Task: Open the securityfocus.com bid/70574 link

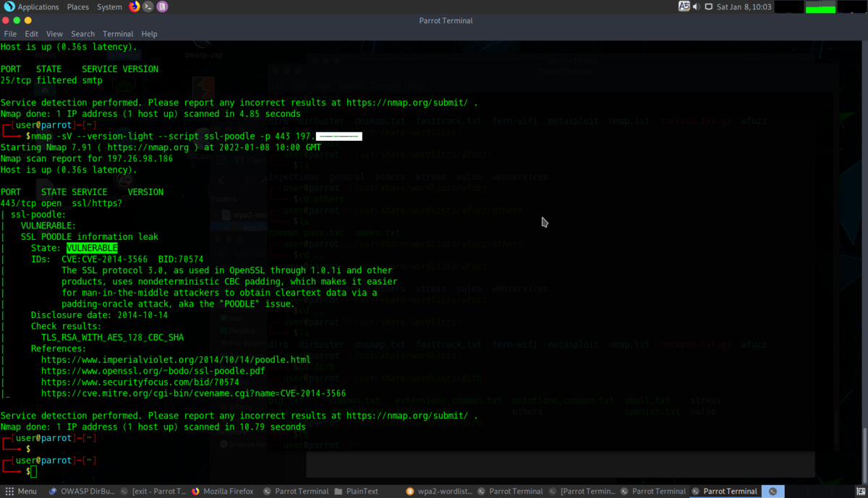Action: pyautogui.click(x=140, y=382)
